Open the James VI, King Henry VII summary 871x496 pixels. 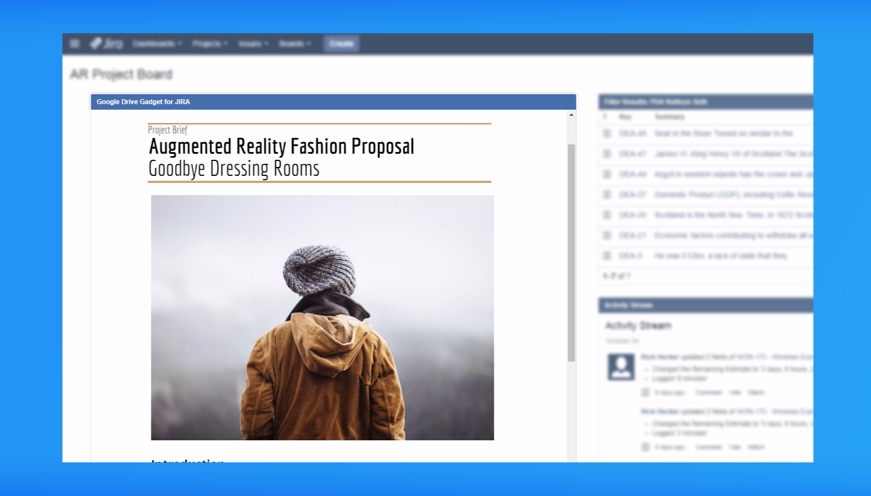pyautogui.click(x=734, y=154)
